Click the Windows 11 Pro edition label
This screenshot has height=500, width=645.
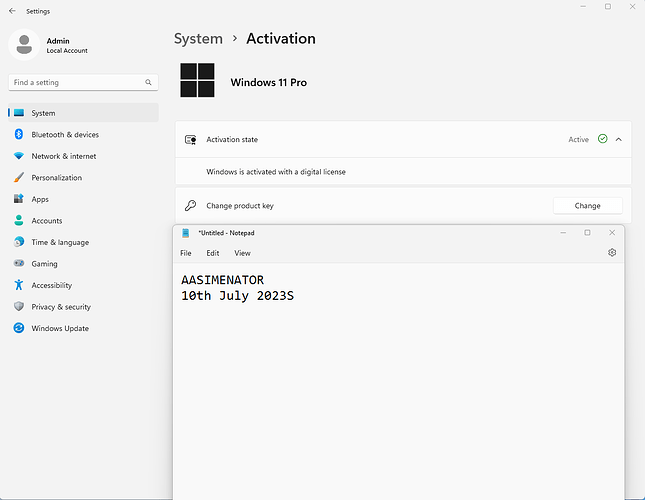[x=269, y=82]
